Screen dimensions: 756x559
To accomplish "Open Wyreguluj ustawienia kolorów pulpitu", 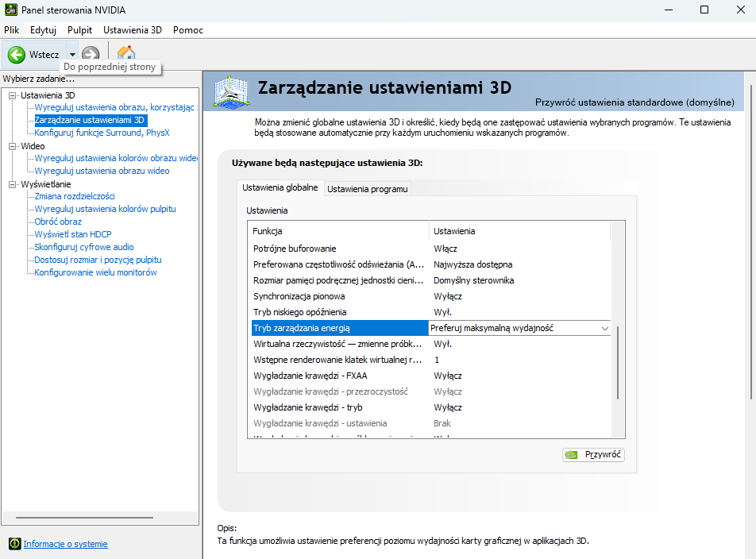I will (x=105, y=209).
